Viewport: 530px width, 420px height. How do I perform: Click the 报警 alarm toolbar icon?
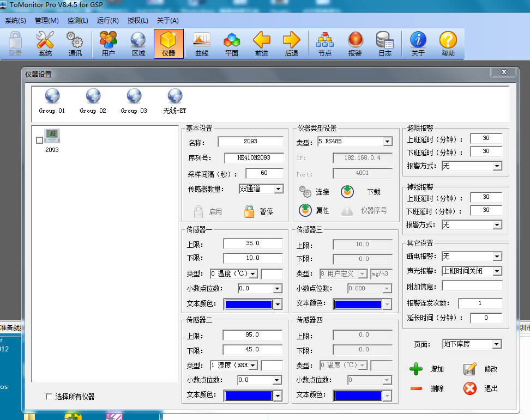click(x=355, y=44)
